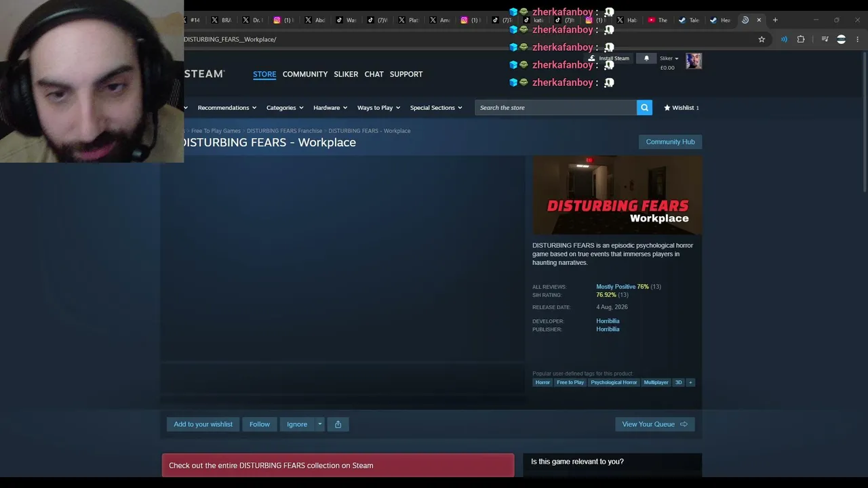Switch to the browser tab labeled BRA
The height and width of the screenshot is (488, 868).
(221, 20)
